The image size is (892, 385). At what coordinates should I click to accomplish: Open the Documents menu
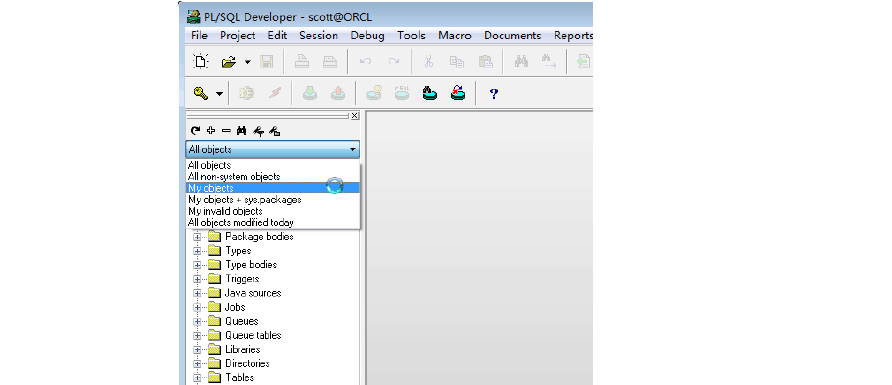513,35
